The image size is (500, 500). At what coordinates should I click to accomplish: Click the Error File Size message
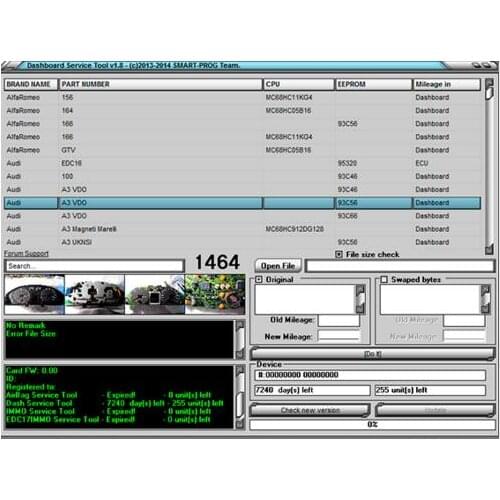pos(31,334)
